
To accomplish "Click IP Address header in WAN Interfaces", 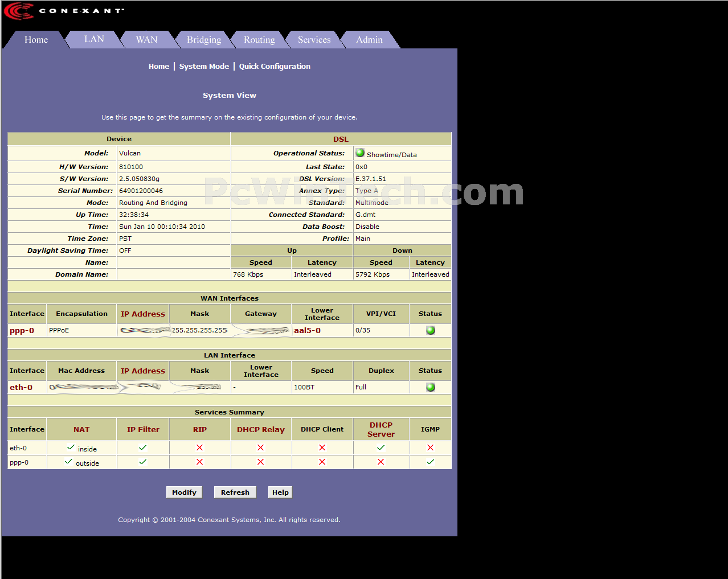I will [143, 314].
